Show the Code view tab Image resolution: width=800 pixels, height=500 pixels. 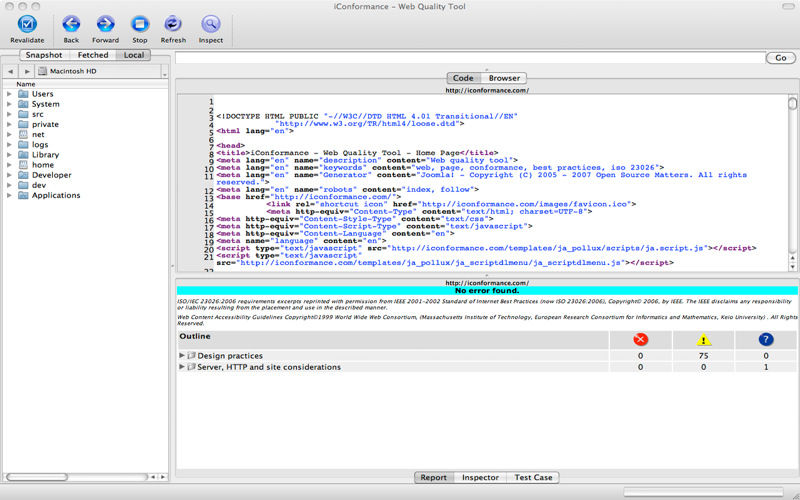463,78
